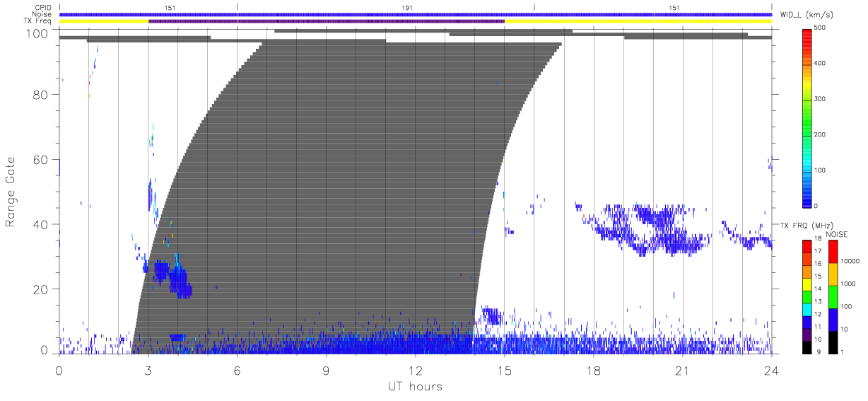Click the 60 tick on Range Gate axis

pos(39,160)
